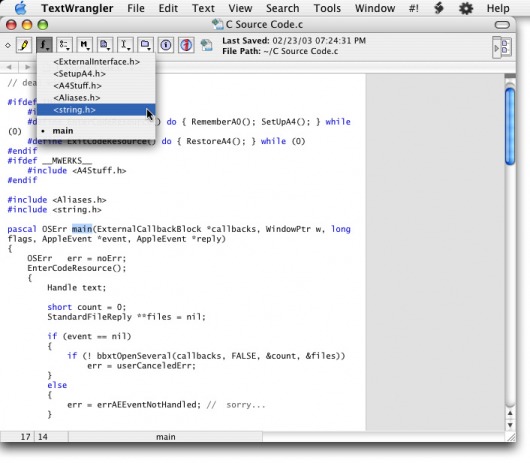Image resolution: width=530 pixels, height=463 pixels.
Task: Open the function popup toolbar button
Action: [x=44, y=45]
